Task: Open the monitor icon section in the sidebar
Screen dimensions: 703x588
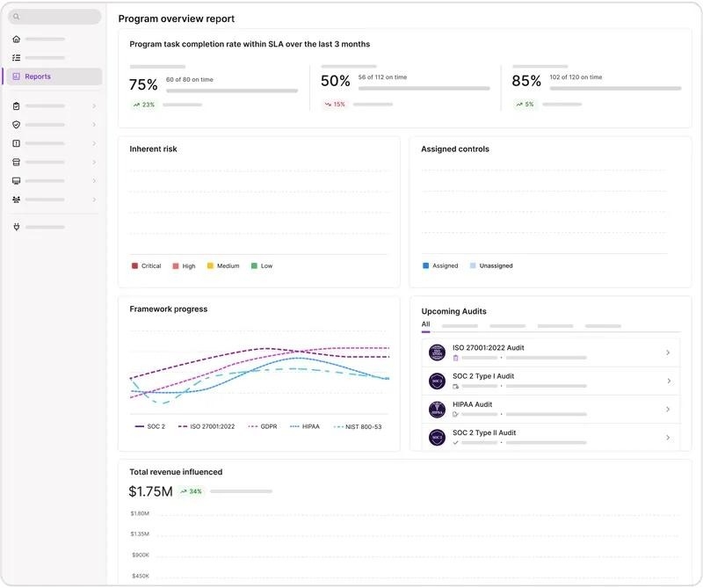Action: 17,181
